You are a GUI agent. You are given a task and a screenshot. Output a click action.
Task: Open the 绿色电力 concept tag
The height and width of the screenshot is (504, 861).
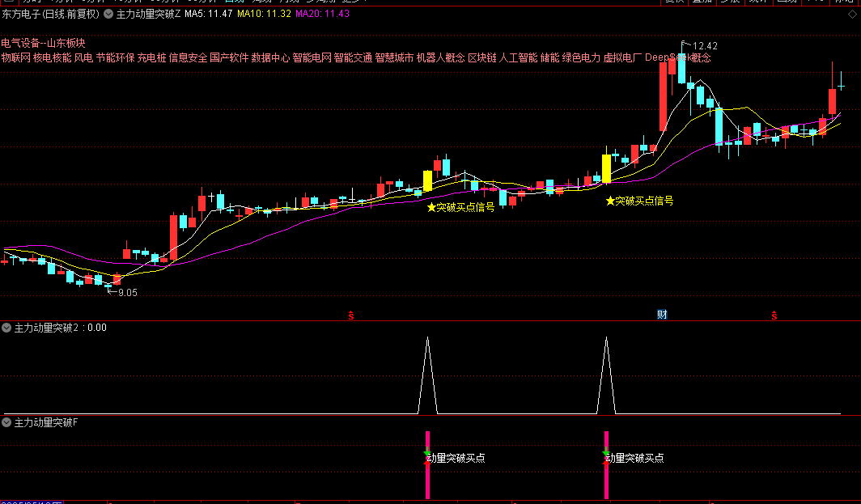pos(581,57)
